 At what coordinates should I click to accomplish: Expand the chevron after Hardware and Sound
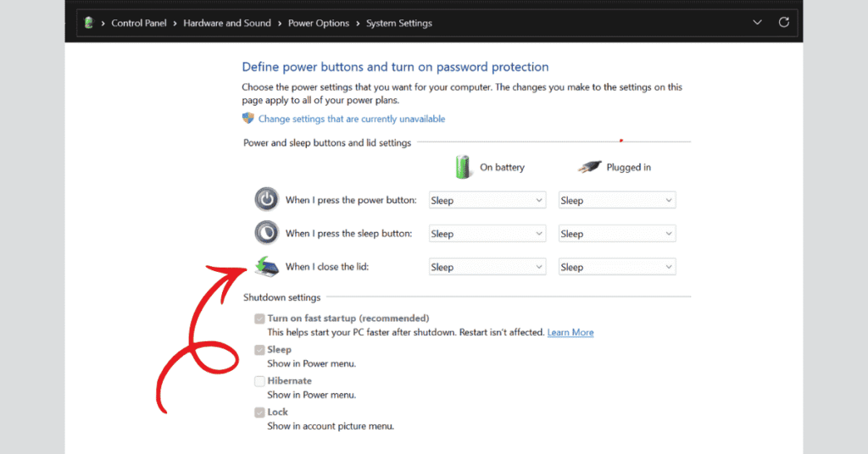[280, 23]
